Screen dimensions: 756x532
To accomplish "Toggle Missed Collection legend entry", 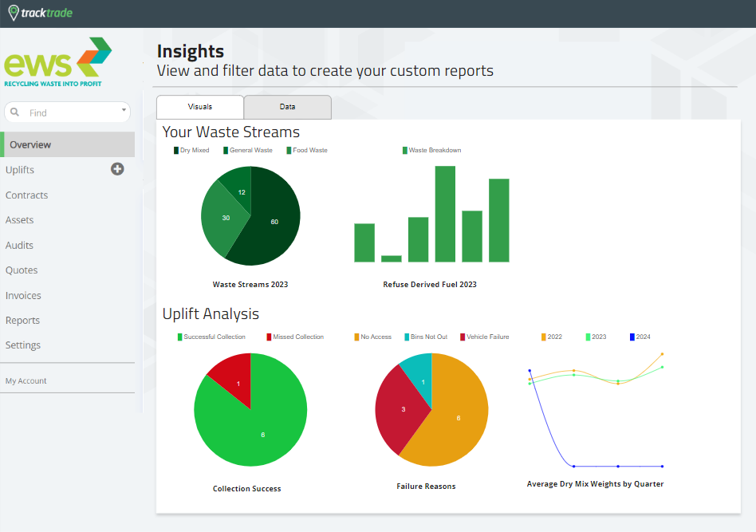I will click(x=295, y=337).
